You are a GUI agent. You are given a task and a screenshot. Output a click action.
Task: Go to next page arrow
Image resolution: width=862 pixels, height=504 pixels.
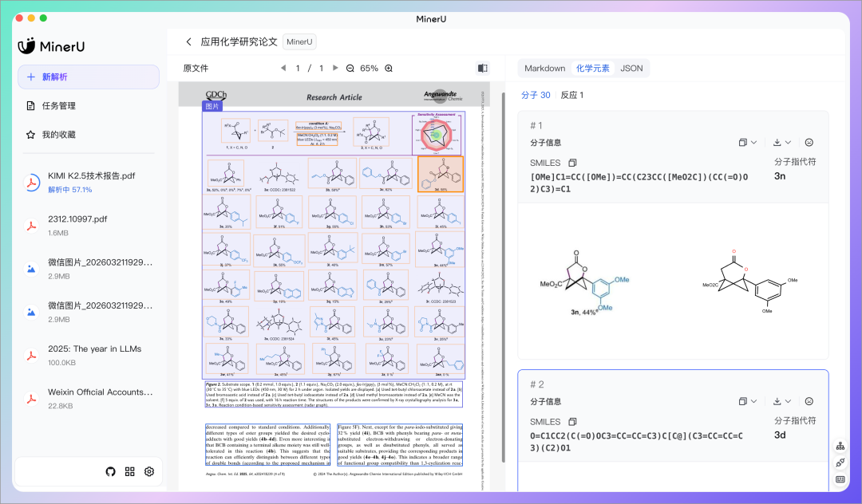coord(335,68)
